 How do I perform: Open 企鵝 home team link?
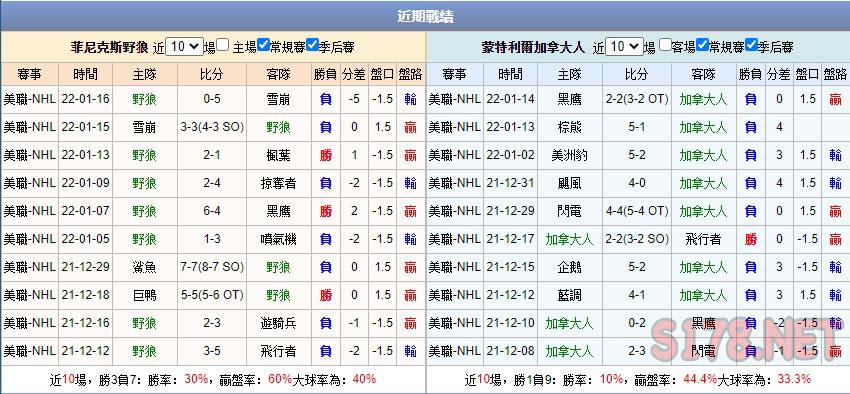click(x=569, y=267)
